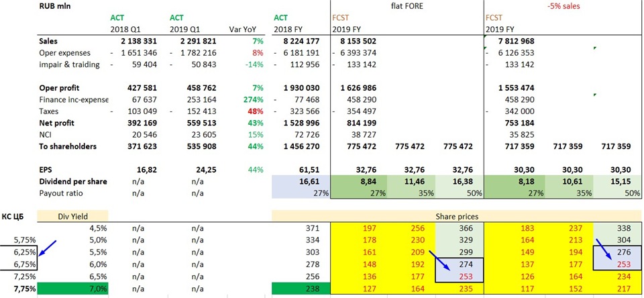The width and height of the screenshot is (644, 298).
Task: Click the 'flat FORE' scenario header
Action: [411, 7]
